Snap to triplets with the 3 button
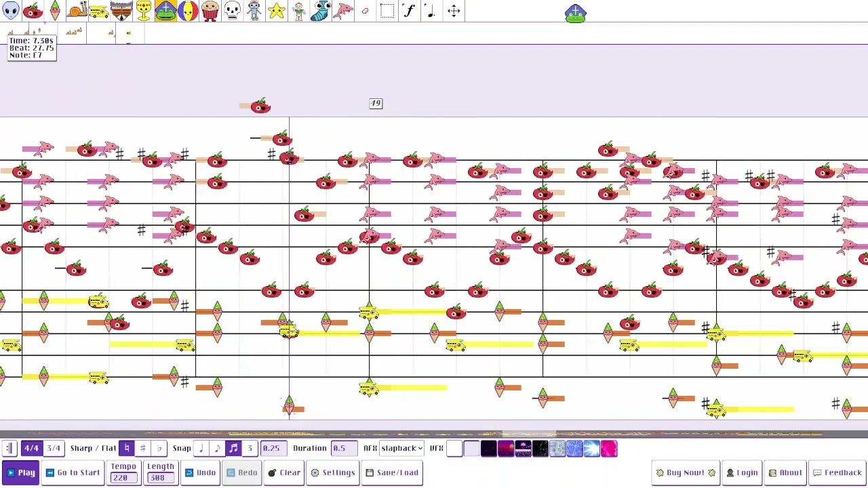The width and height of the screenshot is (868, 488). (x=250, y=448)
